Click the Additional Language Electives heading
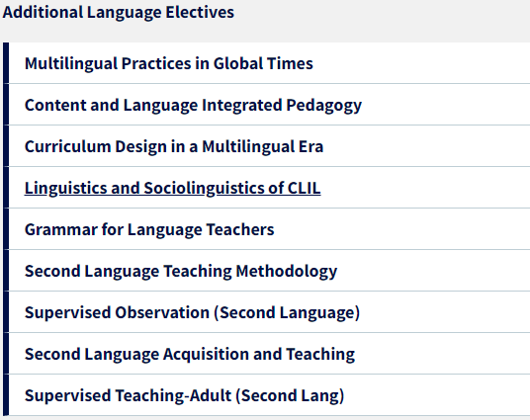 click(x=118, y=13)
